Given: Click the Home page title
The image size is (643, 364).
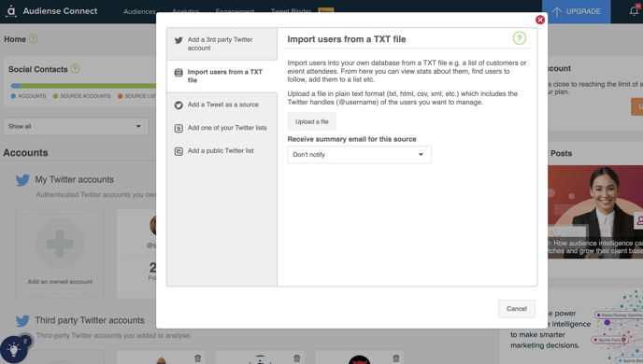Looking at the screenshot, I should pos(15,39).
